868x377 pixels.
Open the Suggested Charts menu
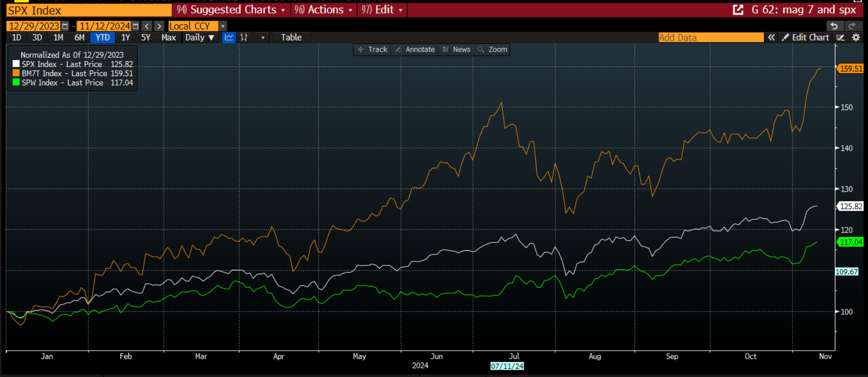(231, 10)
